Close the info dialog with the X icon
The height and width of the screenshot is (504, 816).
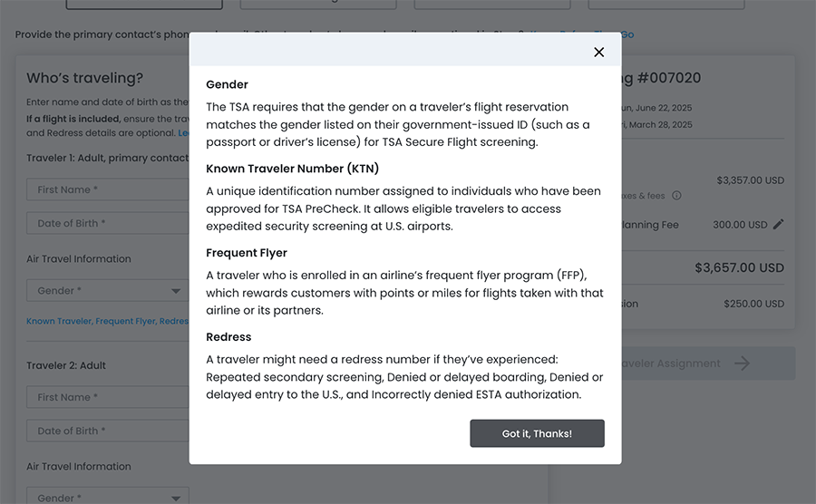(x=598, y=53)
